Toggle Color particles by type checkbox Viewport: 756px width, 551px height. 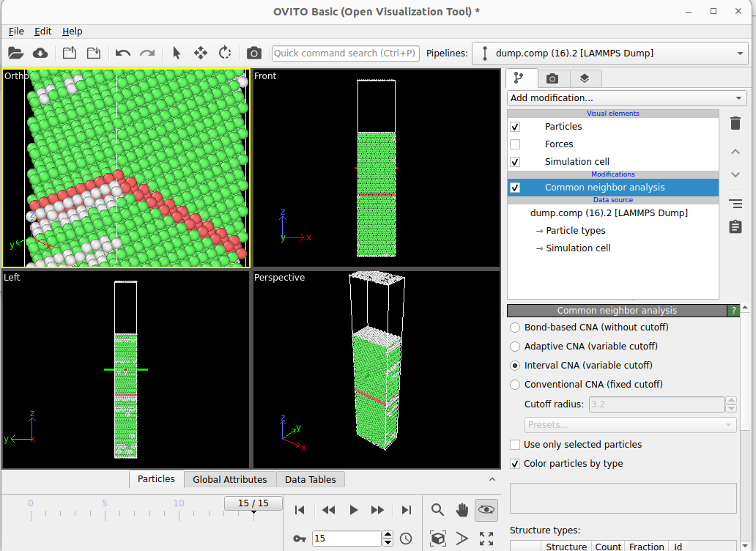[515, 464]
